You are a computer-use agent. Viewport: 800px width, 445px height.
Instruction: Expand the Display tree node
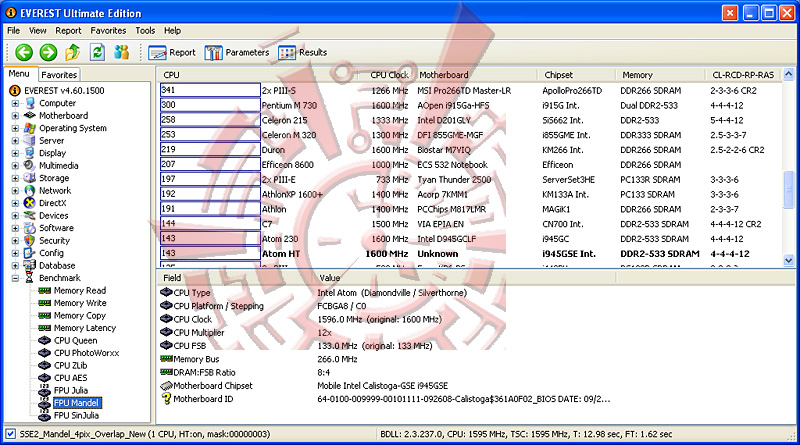15,153
